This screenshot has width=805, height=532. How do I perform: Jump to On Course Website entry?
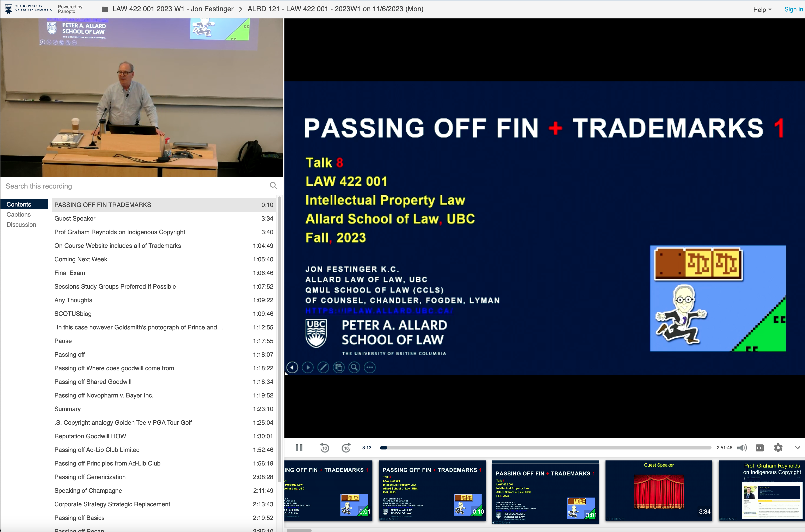click(x=164, y=246)
